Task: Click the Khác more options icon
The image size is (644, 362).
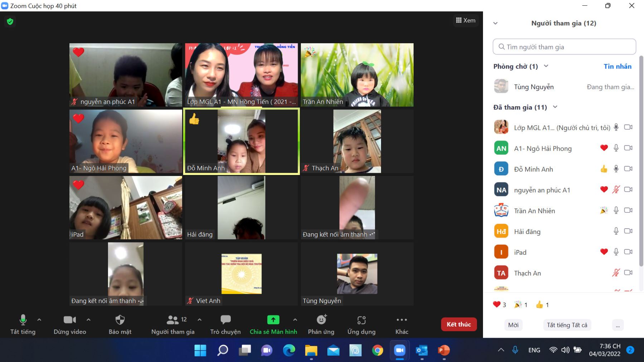Action: [x=401, y=320]
